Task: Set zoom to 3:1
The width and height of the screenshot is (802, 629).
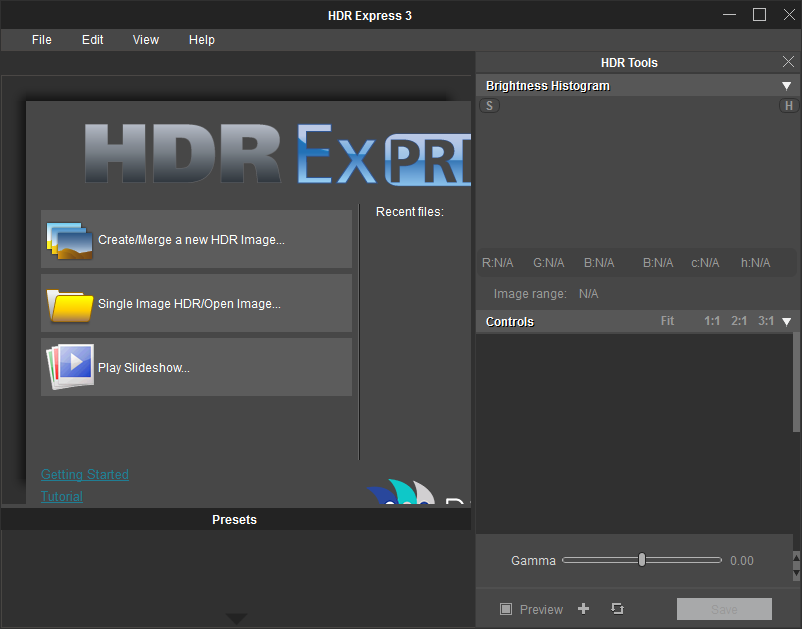Action: [x=766, y=321]
